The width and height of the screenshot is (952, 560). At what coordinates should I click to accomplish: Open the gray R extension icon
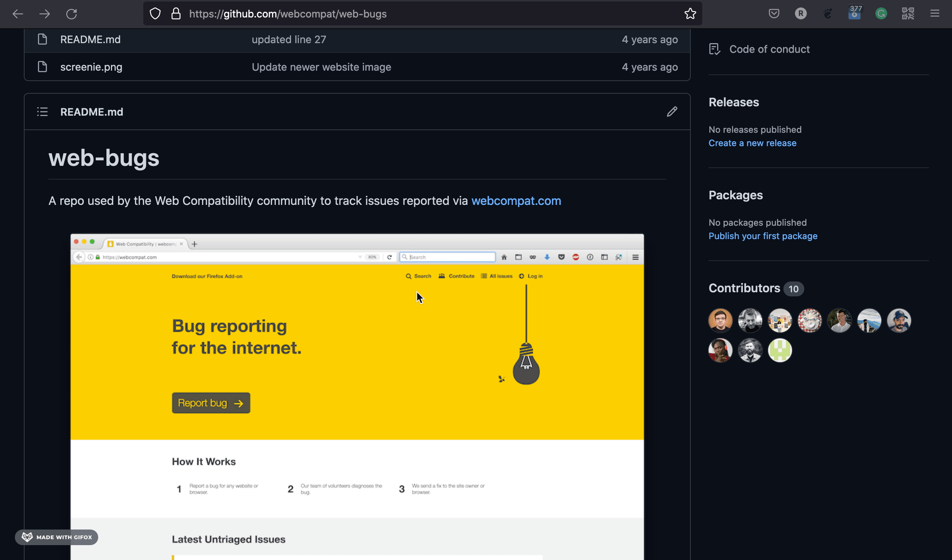[801, 14]
